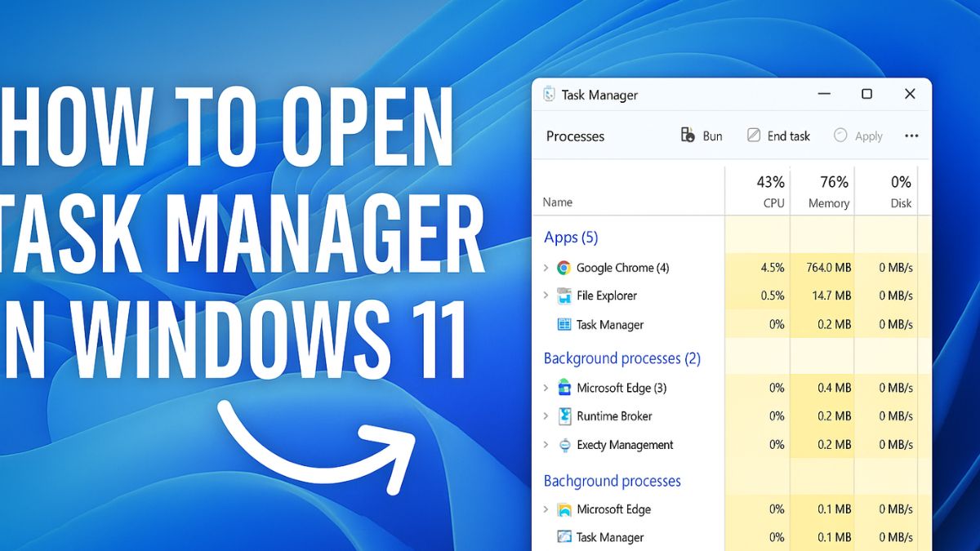Click the Apply control
This screenshot has width=980, height=551.
tap(858, 136)
